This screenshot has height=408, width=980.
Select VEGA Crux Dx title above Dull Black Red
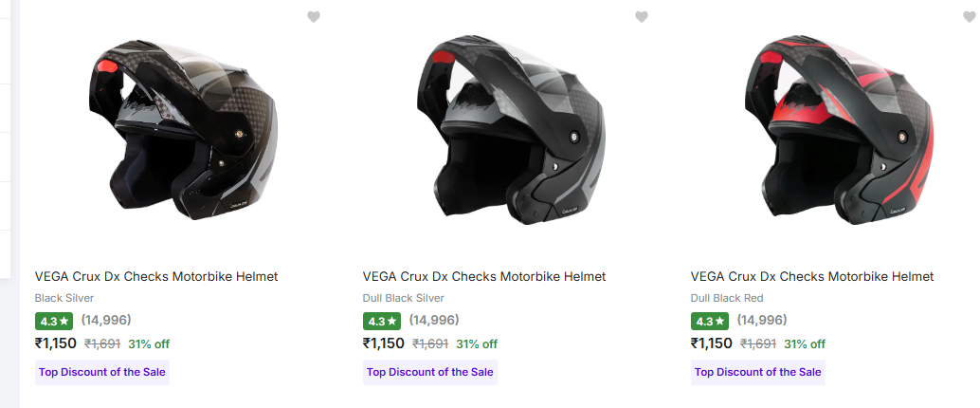(812, 277)
